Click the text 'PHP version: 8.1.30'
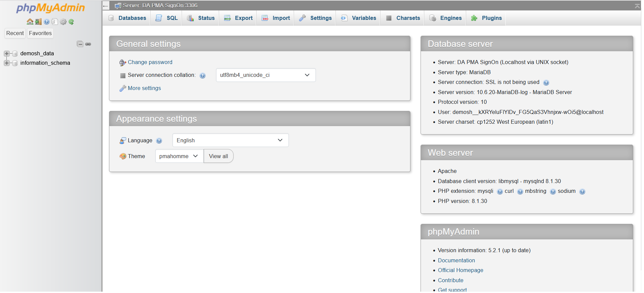The image size is (644, 293). (x=462, y=201)
